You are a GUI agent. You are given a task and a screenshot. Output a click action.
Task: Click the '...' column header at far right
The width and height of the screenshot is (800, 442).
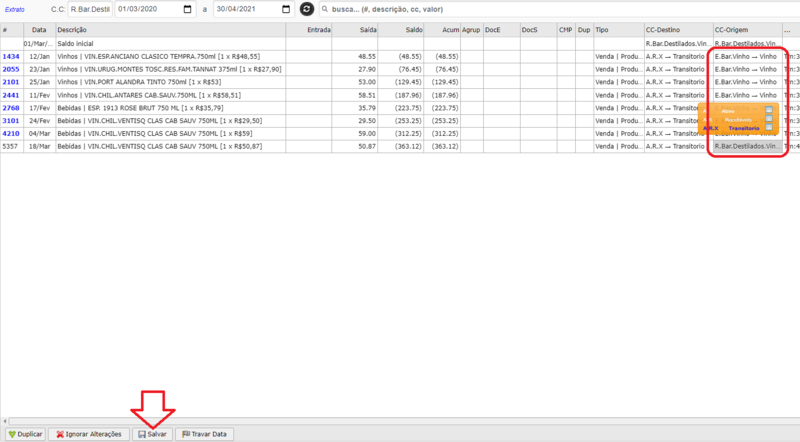pos(791,30)
